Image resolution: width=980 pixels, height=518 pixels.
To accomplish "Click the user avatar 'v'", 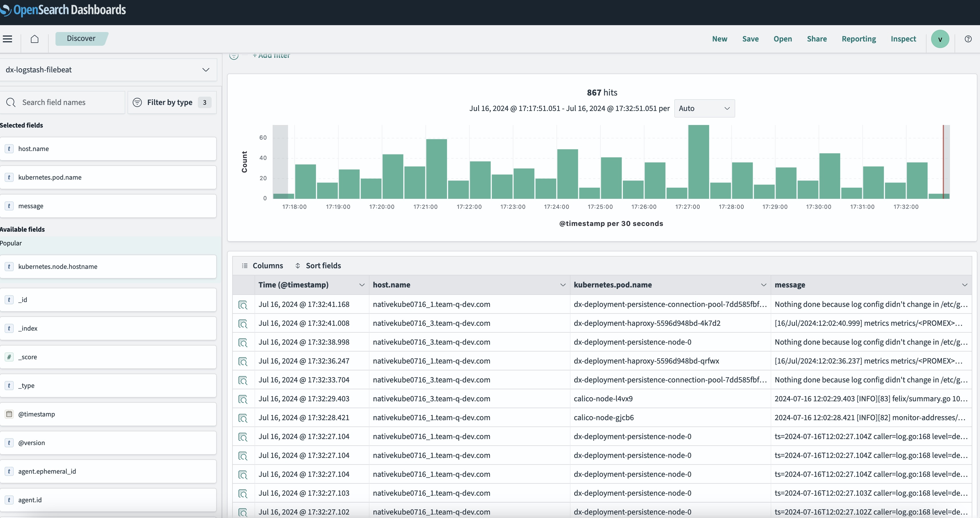I will (940, 39).
